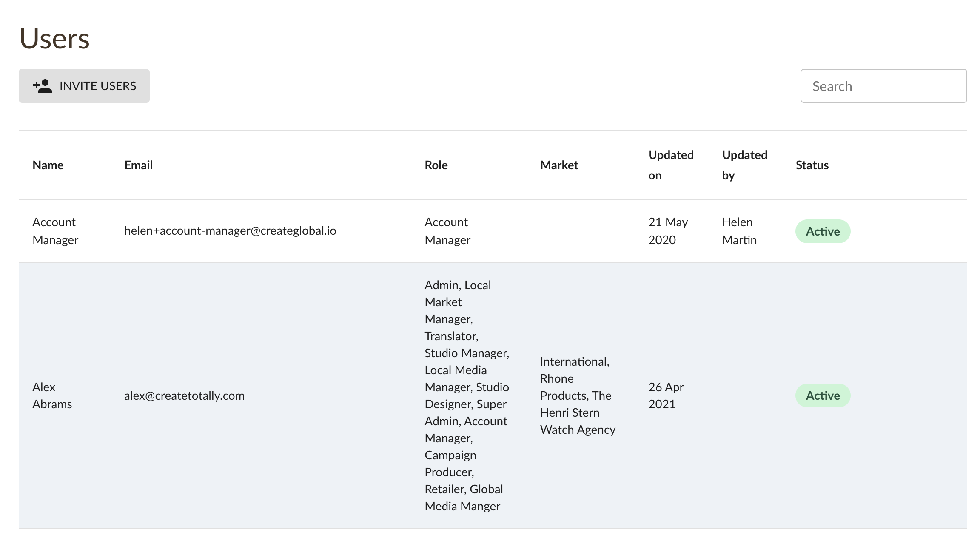Image resolution: width=980 pixels, height=535 pixels.
Task: Click the Status column header
Action: (x=812, y=165)
